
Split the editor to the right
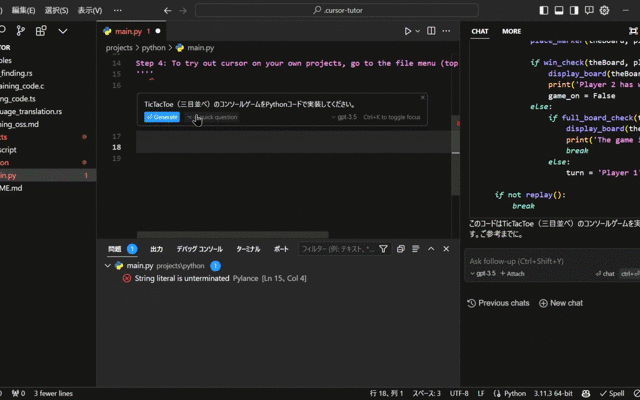click(x=431, y=31)
